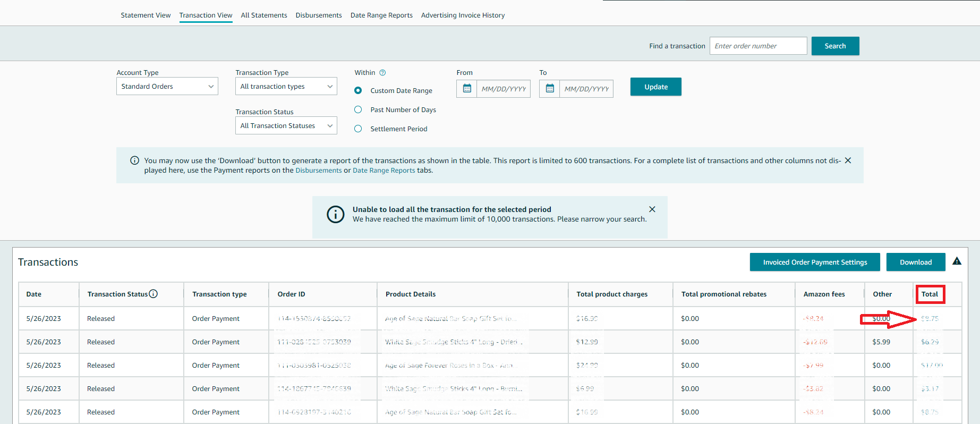Select the Settlement Period radio button
This screenshot has width=980, height=424.
tap(358, 129)
